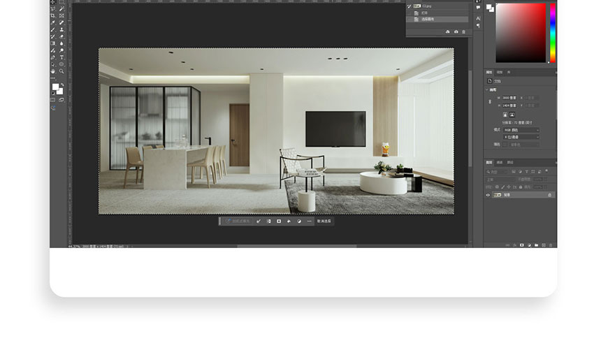Hide the 背景 layer with eye icon
This screenshot has width=608, height=364.
pos(488,195)
